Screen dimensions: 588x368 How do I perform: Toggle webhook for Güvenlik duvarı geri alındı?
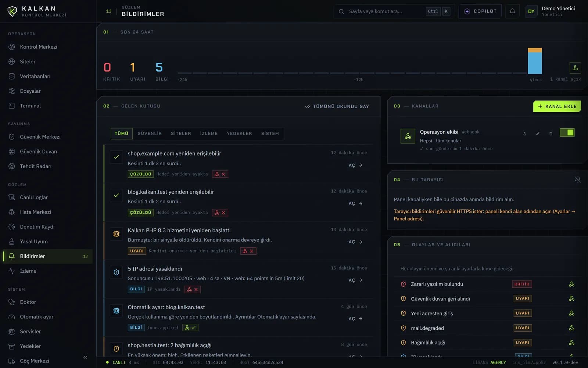tap(571, 298)
